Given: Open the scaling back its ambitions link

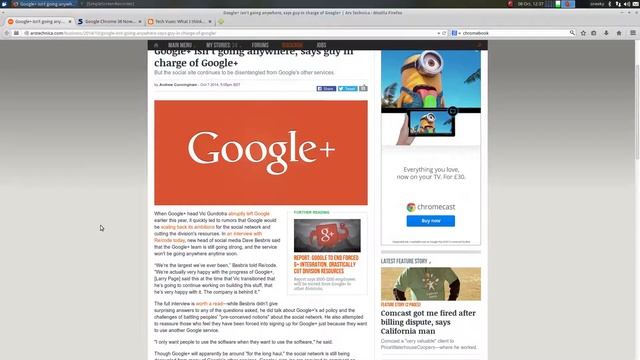Looking at the screenshot, I should [187, 227].
